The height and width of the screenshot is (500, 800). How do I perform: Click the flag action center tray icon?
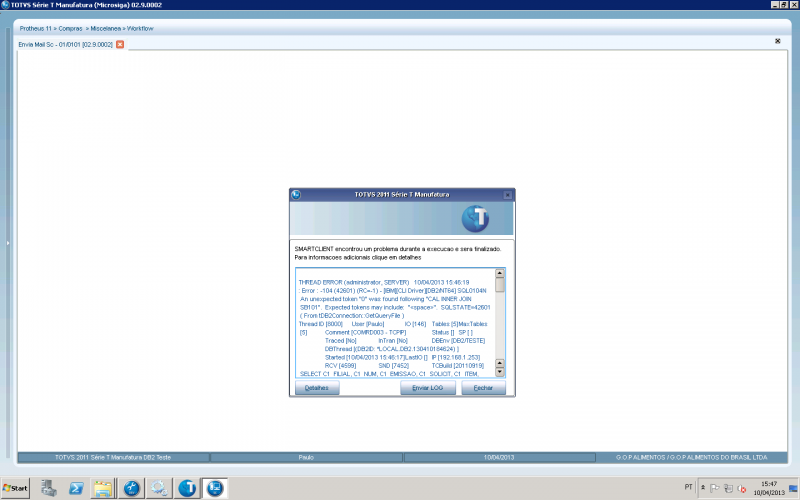pos(715,488)
